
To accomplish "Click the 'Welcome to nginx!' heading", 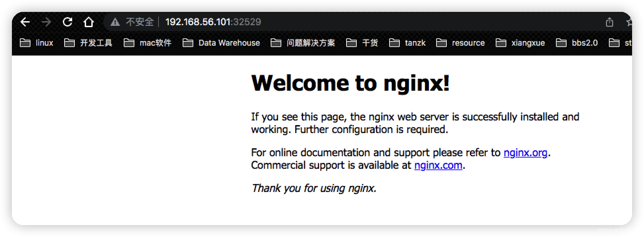I will coord(350,83).
